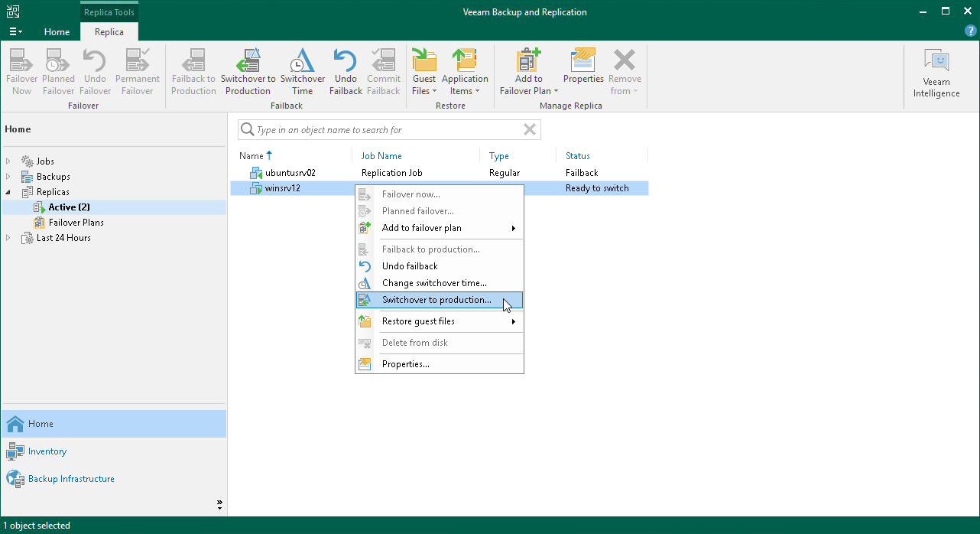The image size is (980, 534).
Task: Select Failover Plans tree node
Action: [76, 223]
